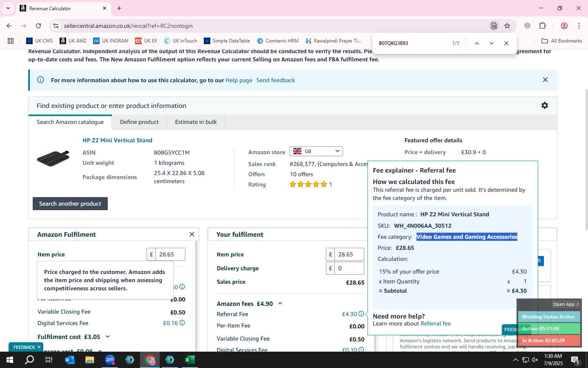Open the apps grid on bookmarks bar
This screenshot has width=588, height=368.
tap(11, 41)
